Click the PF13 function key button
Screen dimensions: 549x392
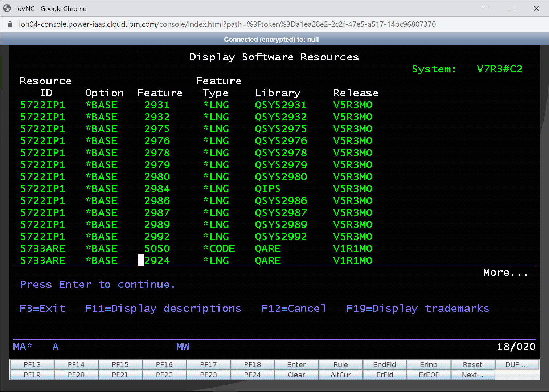32,364
